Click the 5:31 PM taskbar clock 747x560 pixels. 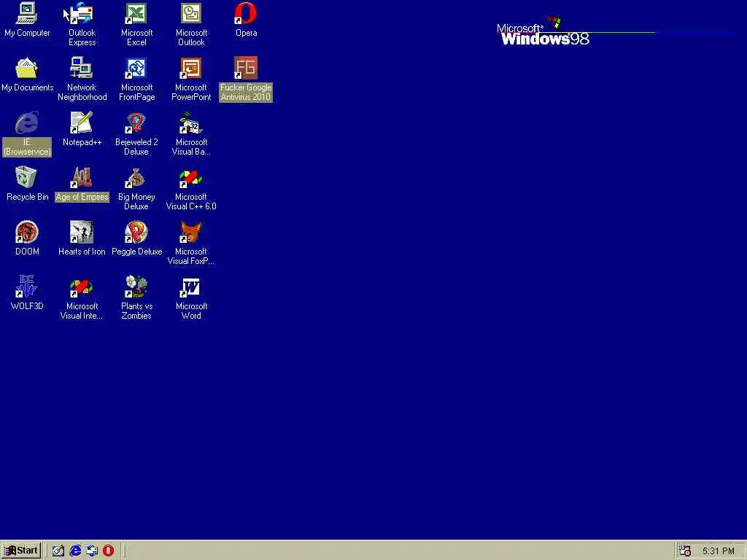[x=719, y=551]
